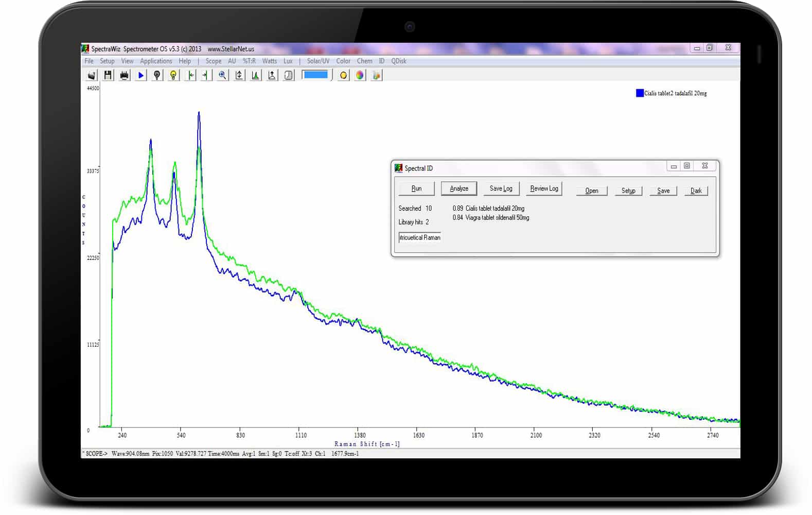Click the yellow circle toolbar icon

[x=344, y=75]
